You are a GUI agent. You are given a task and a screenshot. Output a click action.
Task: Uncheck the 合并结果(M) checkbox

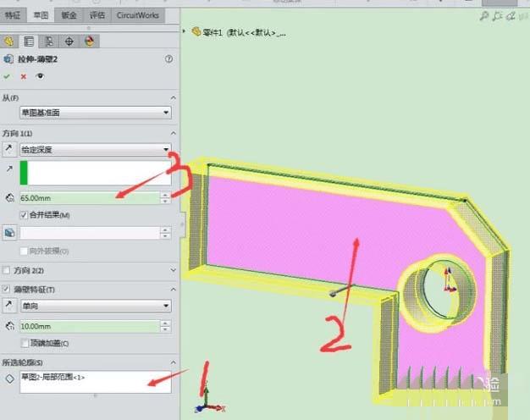24,215
